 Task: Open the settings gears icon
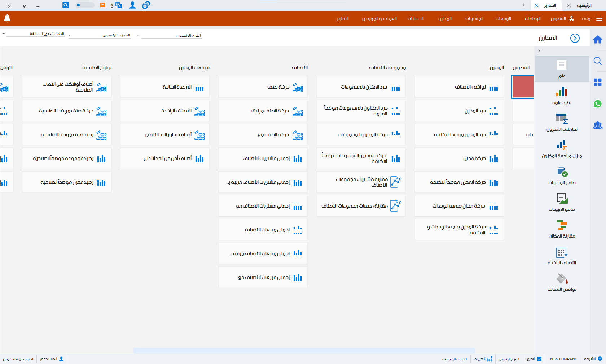pyautogui.click(x=146, y=5)
